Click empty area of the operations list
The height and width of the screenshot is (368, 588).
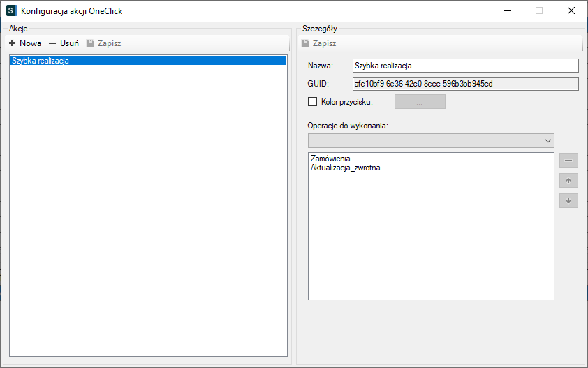430,237
